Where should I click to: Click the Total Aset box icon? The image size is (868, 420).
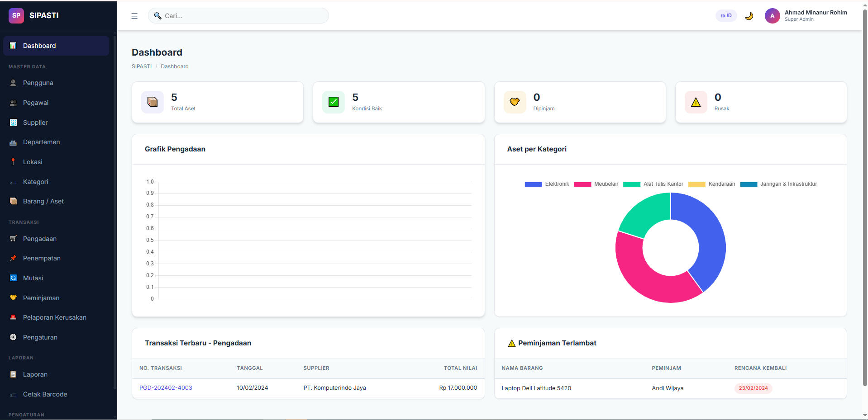(153, 102)
